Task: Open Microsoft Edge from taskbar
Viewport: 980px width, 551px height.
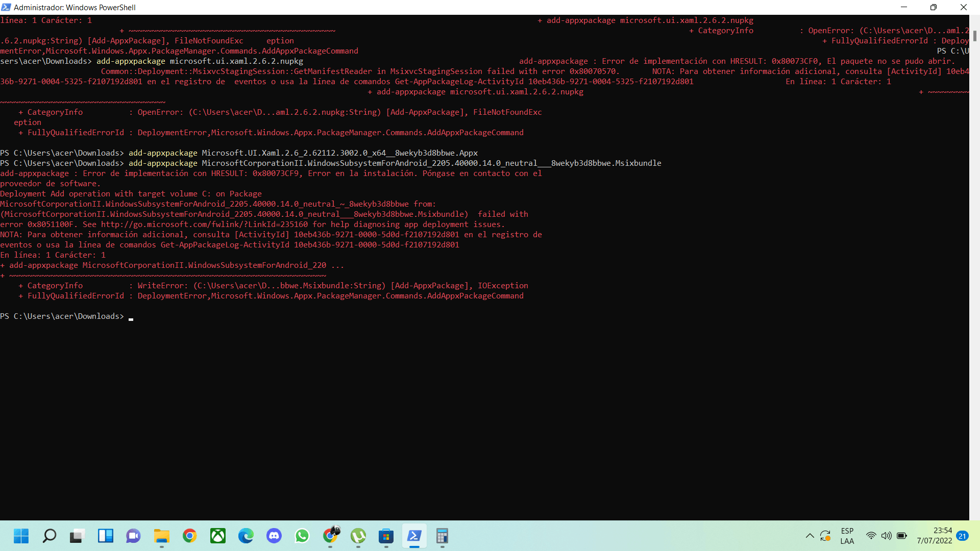Action: pyautogui.click(x=246, y=536)
